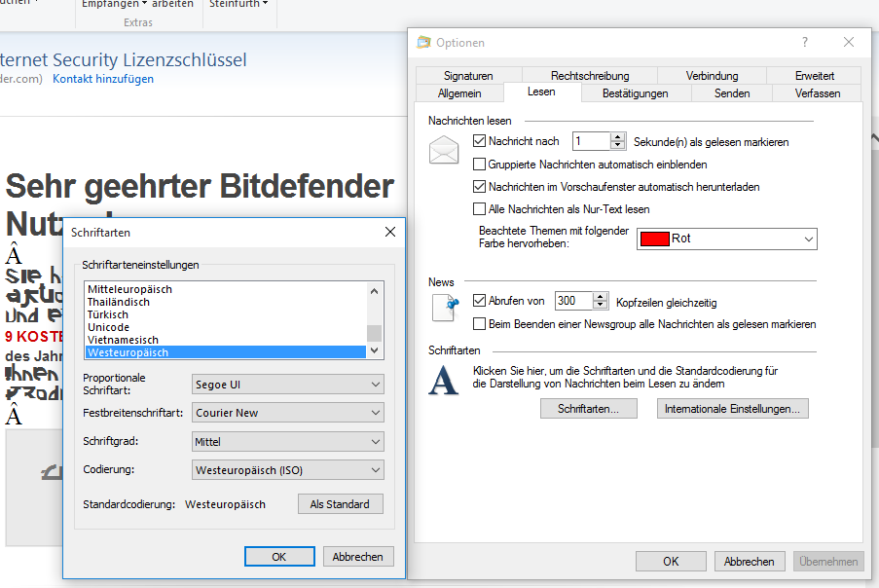
Task: Switch to the Rechtschreibung tab
Action: [x=590, y=75]
